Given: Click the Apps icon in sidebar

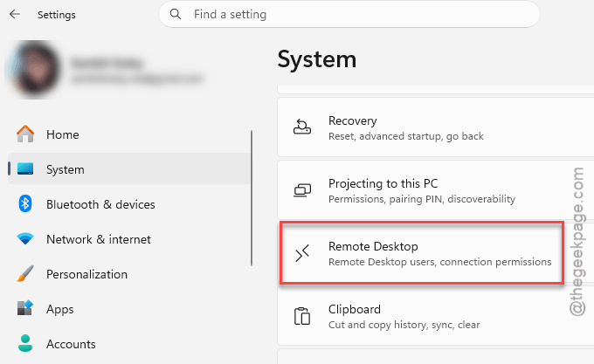Looking at the screenshot, I should coord(25,308).
